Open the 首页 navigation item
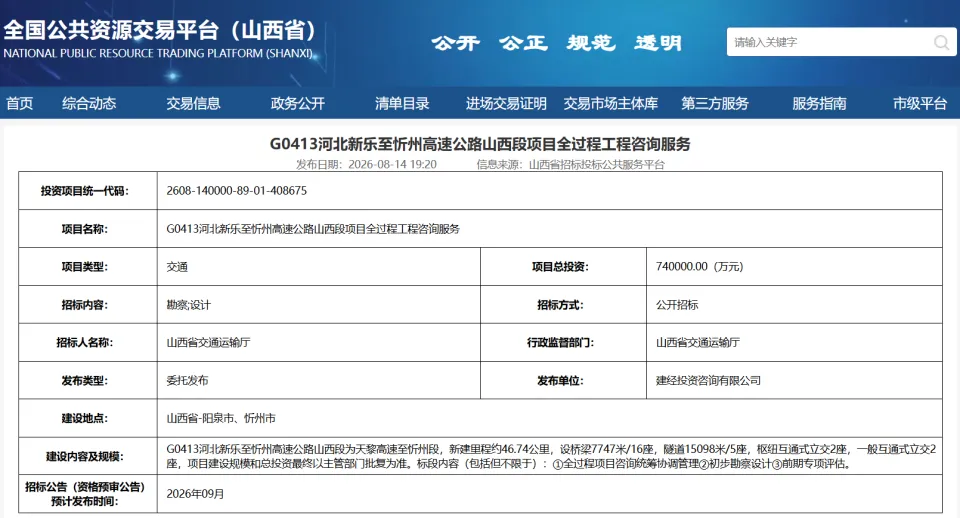The width and height of the screenshot is (960, 518). coord(20,103)
